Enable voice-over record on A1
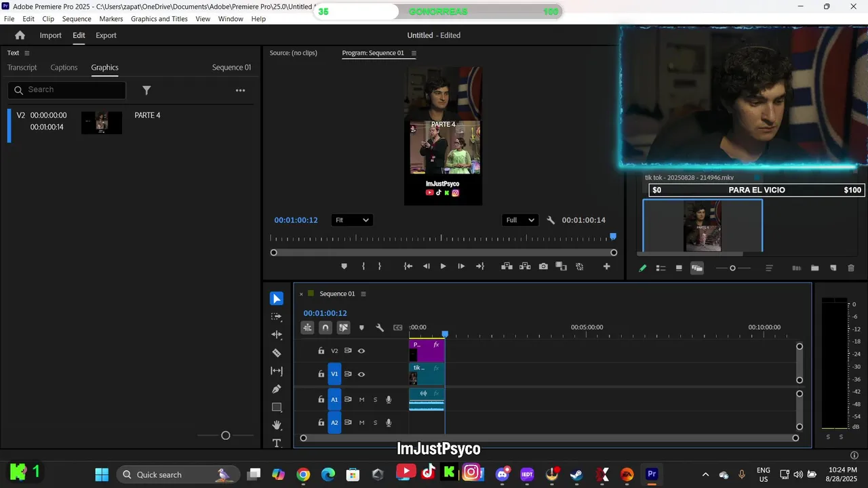This screenshot has height=488, width=868. coord(389,400)
